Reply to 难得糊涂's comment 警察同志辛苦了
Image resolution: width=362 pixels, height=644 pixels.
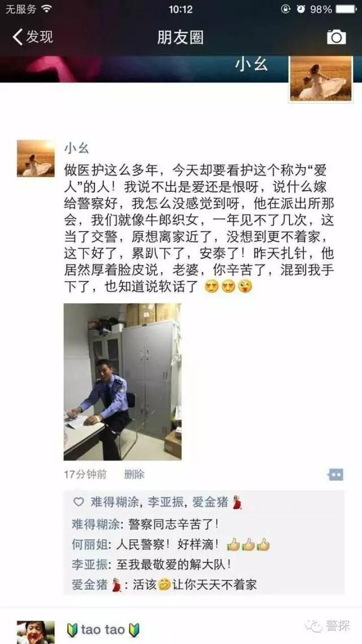[x=204, y=525]
